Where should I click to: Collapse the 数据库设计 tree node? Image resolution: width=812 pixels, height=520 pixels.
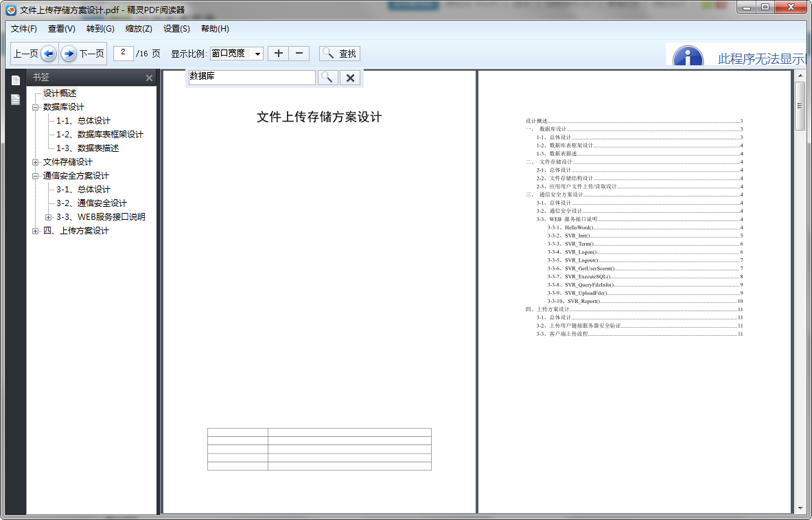(x=35, y=107)
